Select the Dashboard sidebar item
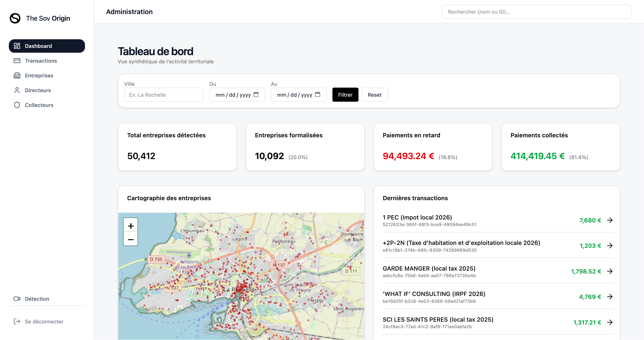This screenshot has width=644, height=340. [47, 46]
